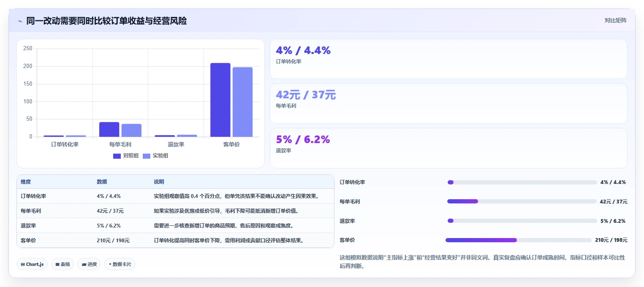Click the 对照组 bar for 客单价
This screenshot has height=287, width=644.
220,100
